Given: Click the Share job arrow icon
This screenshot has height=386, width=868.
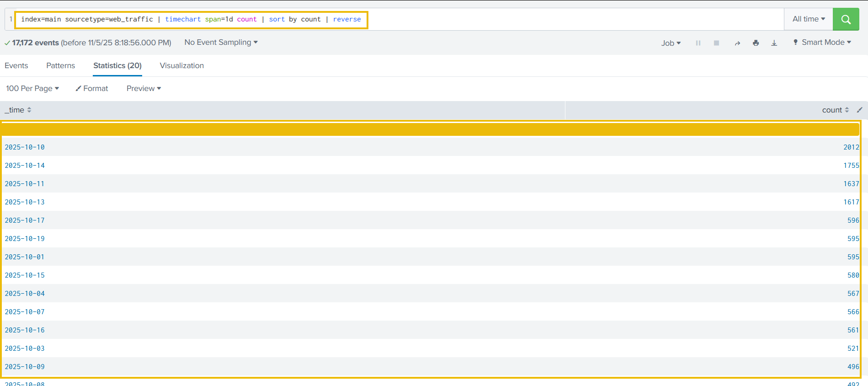Looking at the screenshot, I should pyautogui.click(x=737, y=43).
